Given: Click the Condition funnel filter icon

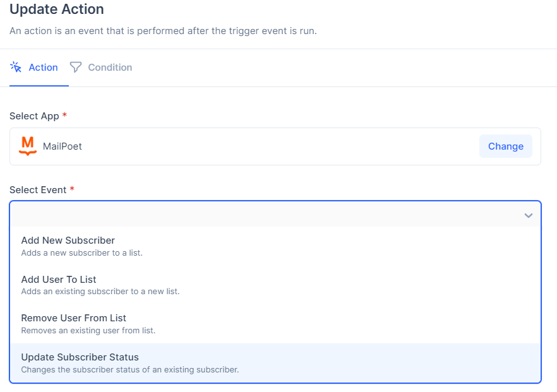Looking at the screenshot, I should [x=76, y=67].
